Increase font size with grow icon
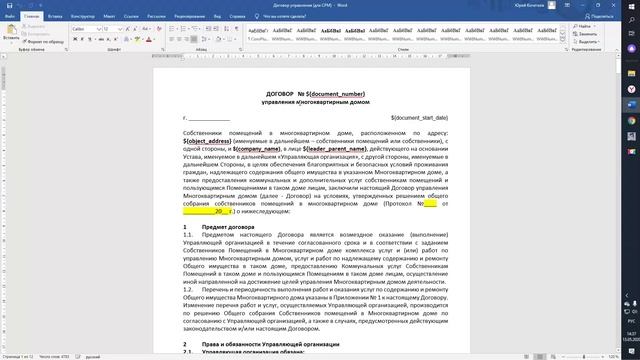640x360 pixels. 128,29
